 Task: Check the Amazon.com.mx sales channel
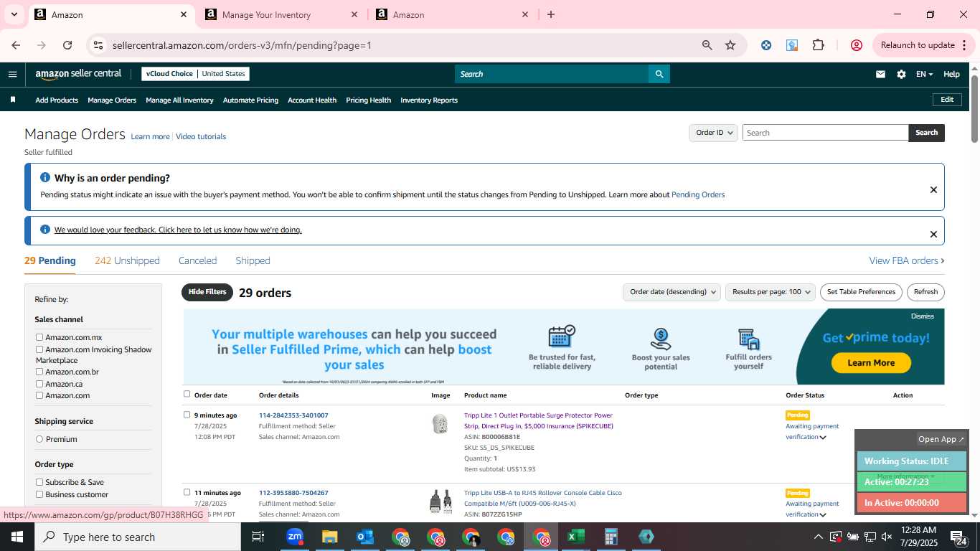click(39, 337)
